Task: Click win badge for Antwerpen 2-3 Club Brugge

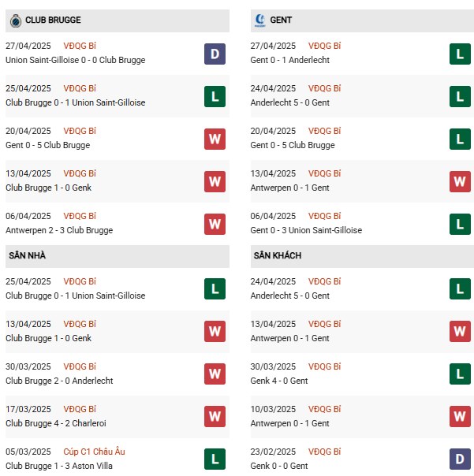Action: point(215,224)
